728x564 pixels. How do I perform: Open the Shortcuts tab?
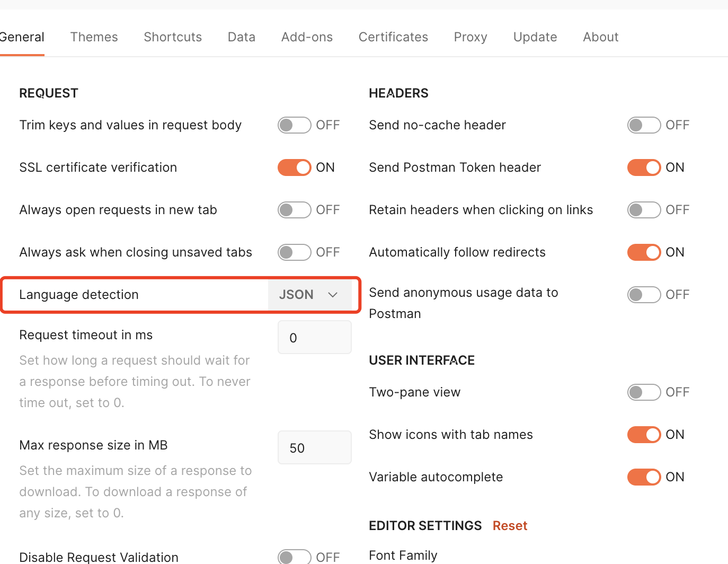coord(173,37)
